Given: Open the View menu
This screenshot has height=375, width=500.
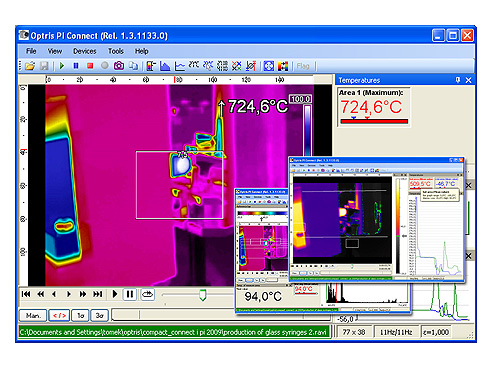Looking at the screenshot, I should 55,51.
